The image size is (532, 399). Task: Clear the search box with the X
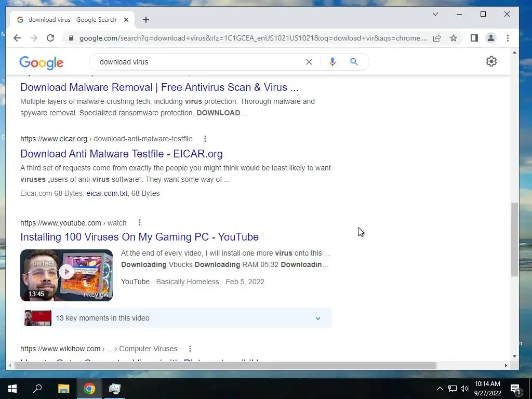coord(309,62)
